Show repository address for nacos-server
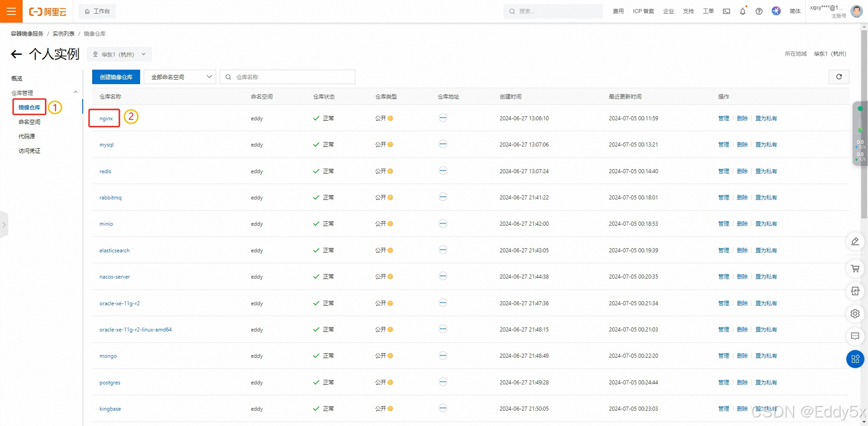Viewport: 868px width, 426px height. pyautogui.click(x=443, y=276)
